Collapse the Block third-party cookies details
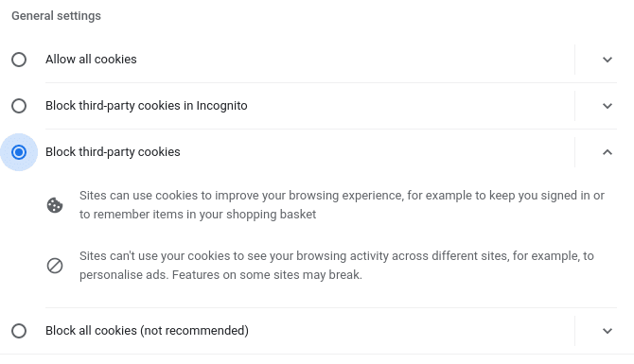The height and width of the screenshot is (364, 634). coord(608,152)
